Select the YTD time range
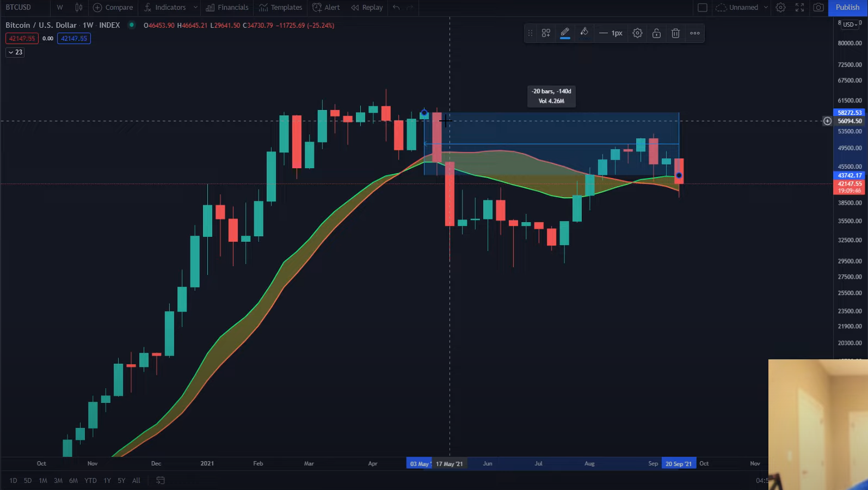This screenshot has height=490, width=868. click(90, 481)
